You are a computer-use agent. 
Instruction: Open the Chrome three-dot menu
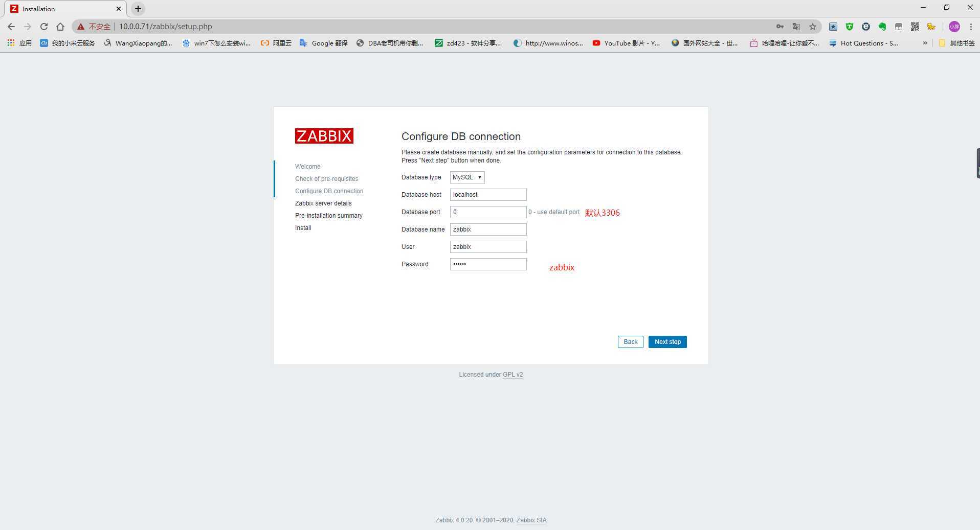(x=971, y=27)
